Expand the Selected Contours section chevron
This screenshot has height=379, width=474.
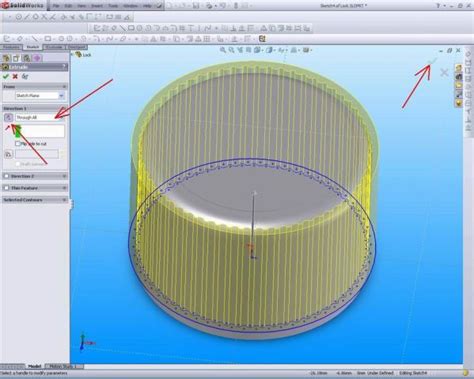coord(64,200)
